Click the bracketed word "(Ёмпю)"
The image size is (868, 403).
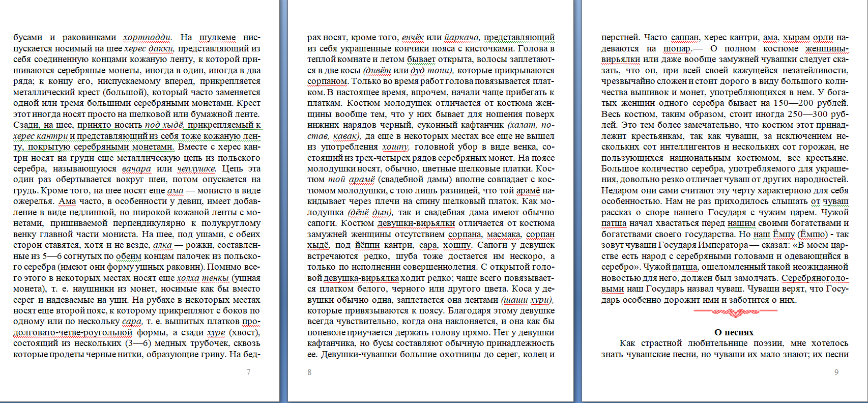pos(812,234)
